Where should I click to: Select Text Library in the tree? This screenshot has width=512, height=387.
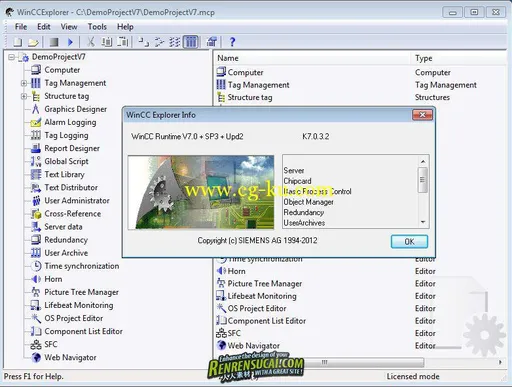point(64,174)
